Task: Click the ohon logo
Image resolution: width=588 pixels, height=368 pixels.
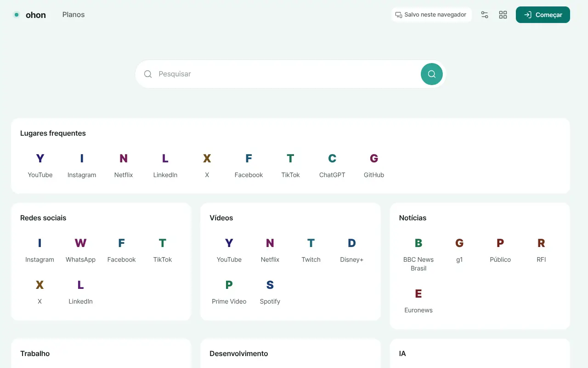Action: tap(29, 15)
